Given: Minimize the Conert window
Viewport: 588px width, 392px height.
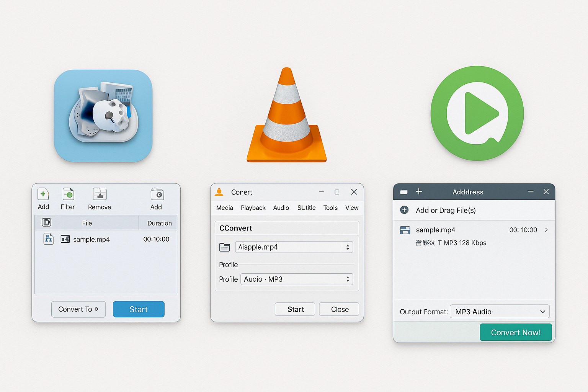Looking at the screenshot, I should pos(322,192).
